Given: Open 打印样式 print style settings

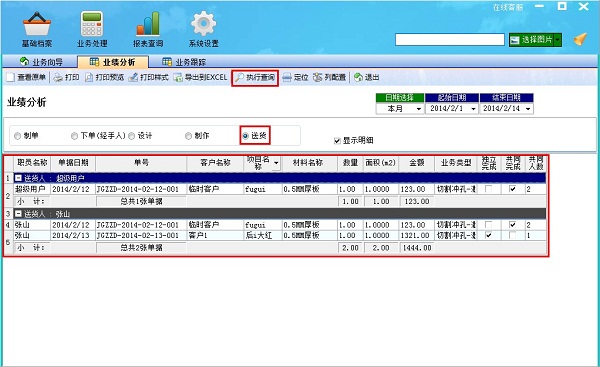Looking at the screenshot, I should coord(148,77).
